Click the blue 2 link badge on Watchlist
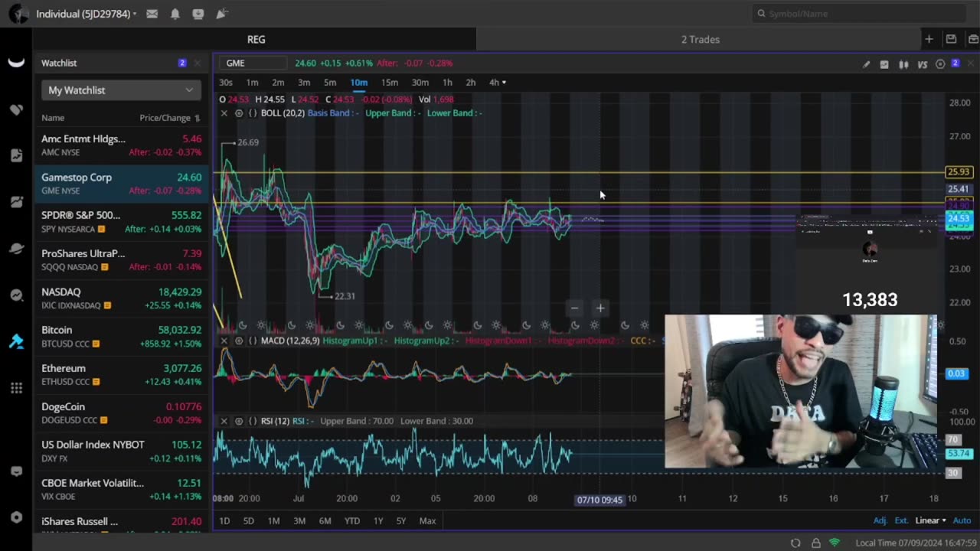This screenshot has height=551, width=980. click(181, 63)
